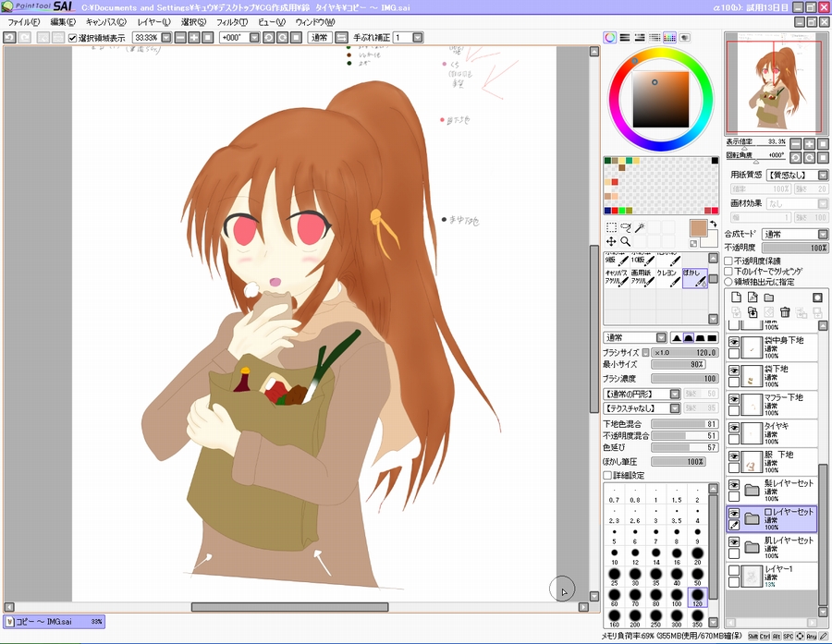This screenshot has height=644, width=832.
Task: Select the 肌レイヤーセット layer folder
Action: (772, 547)
